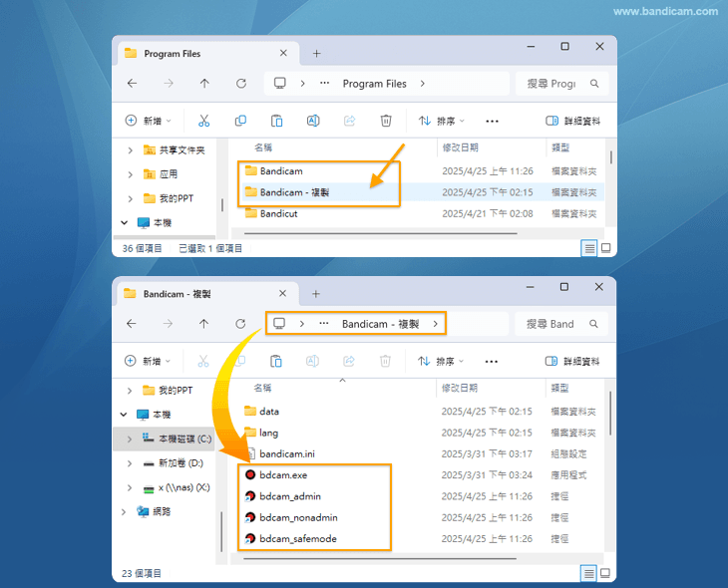
Task: Click PC icon in Bandicam - 複製 address bar
Action: pyautogui.click(x=279, y=324)
